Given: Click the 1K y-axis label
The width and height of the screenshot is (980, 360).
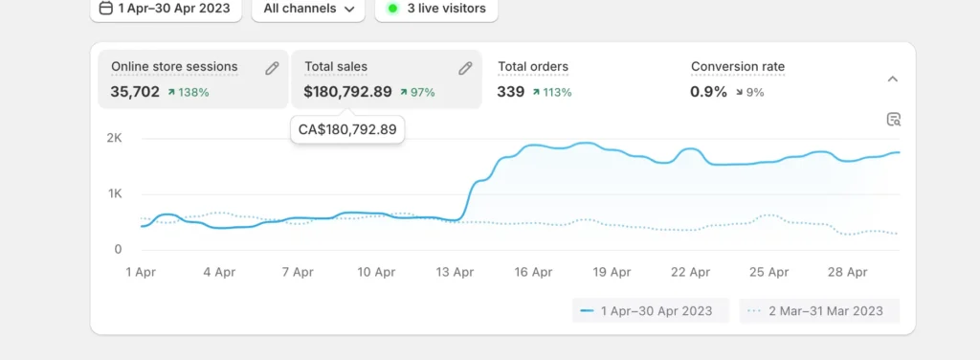Looking at the screenshot, I should click(x=114, y=193).
